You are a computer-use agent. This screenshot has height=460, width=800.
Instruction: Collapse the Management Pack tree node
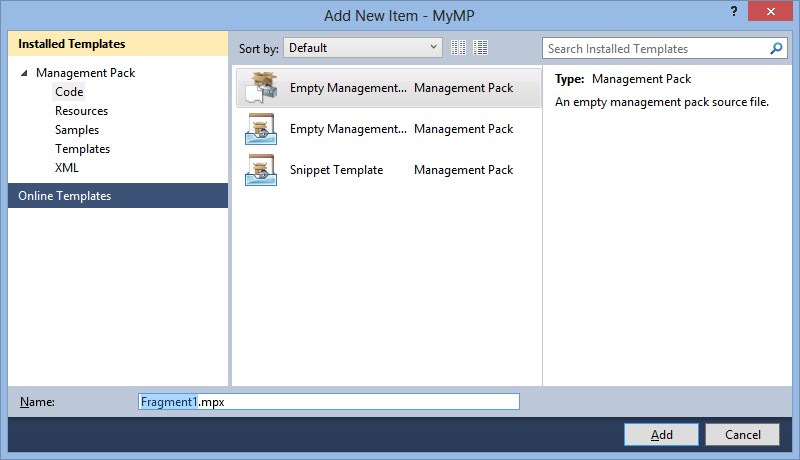tap(24, 73)
